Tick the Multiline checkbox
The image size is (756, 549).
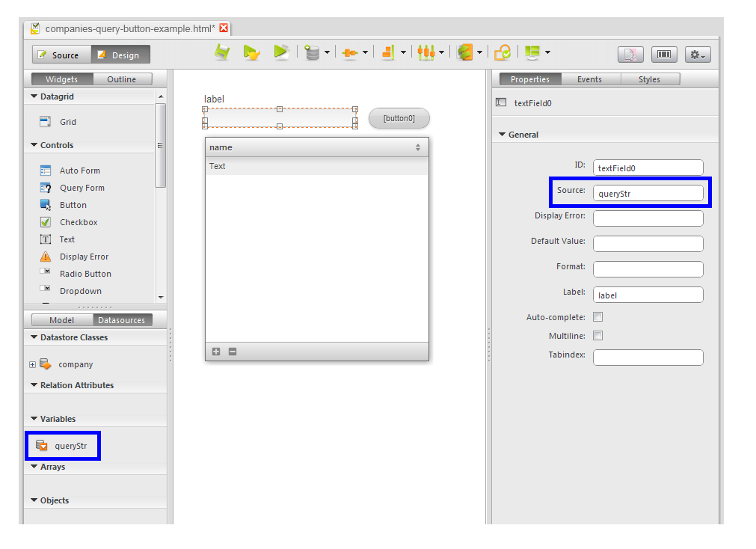598,336
